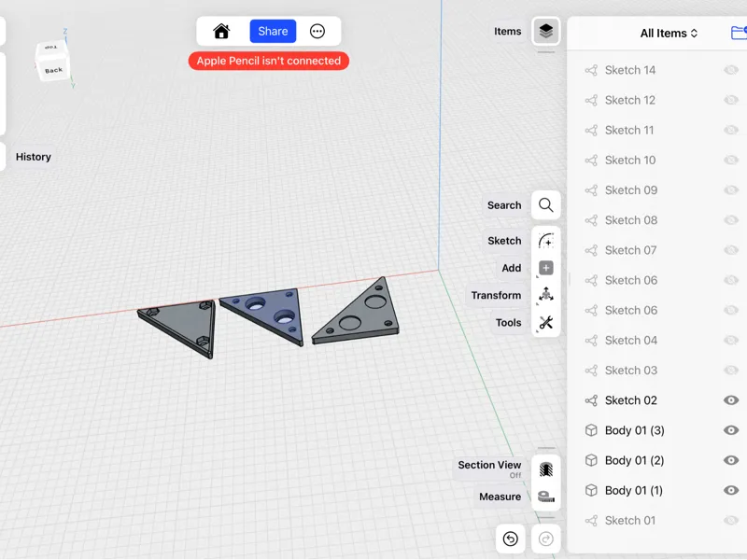Viewport: 747px width, 560px height.
Task: Hide Sketch 02 using its eye icon
Action: pyautogui.click(x=731, y=400)
